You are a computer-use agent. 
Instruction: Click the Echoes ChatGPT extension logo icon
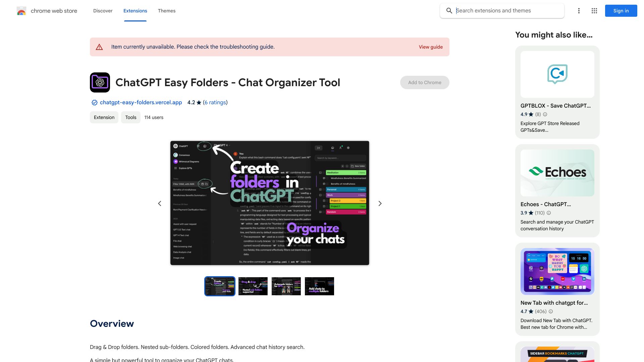[536, 172]
